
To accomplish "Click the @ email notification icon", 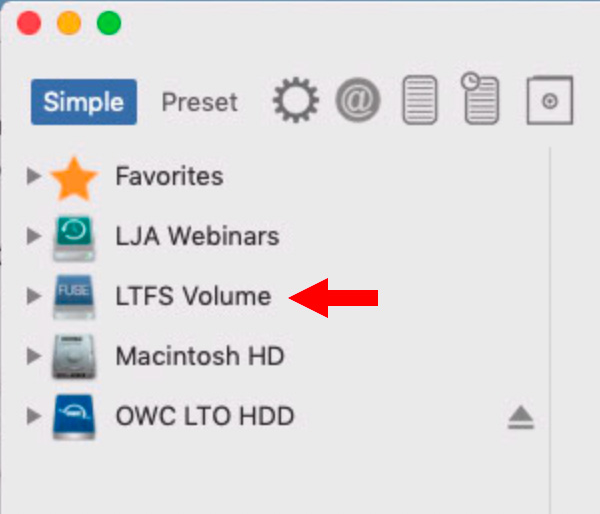I will click(x=358, y=100).
